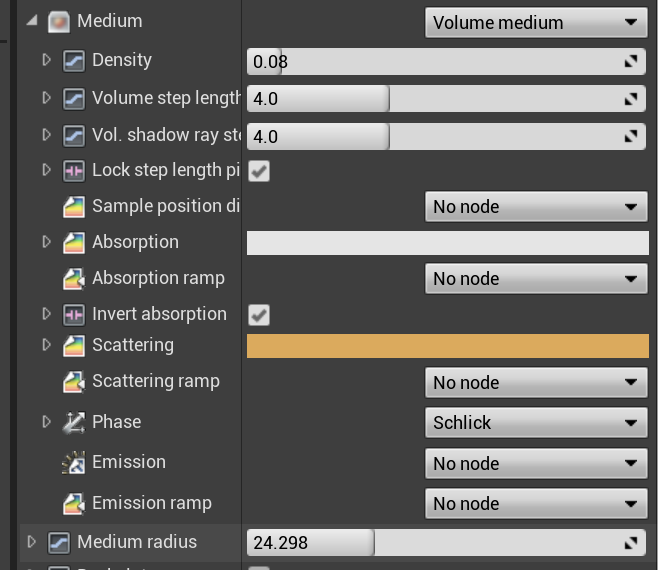
Task: Expand the Density property row
Action: 46,60
